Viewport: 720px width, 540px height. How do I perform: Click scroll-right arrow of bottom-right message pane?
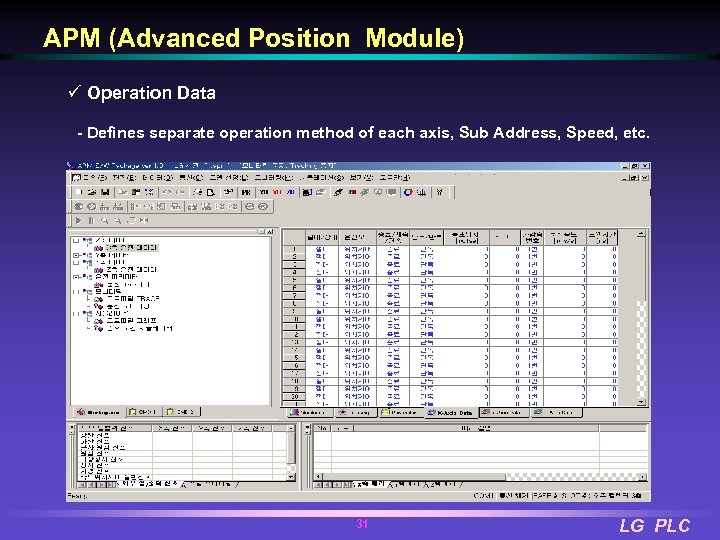point(642,477)
